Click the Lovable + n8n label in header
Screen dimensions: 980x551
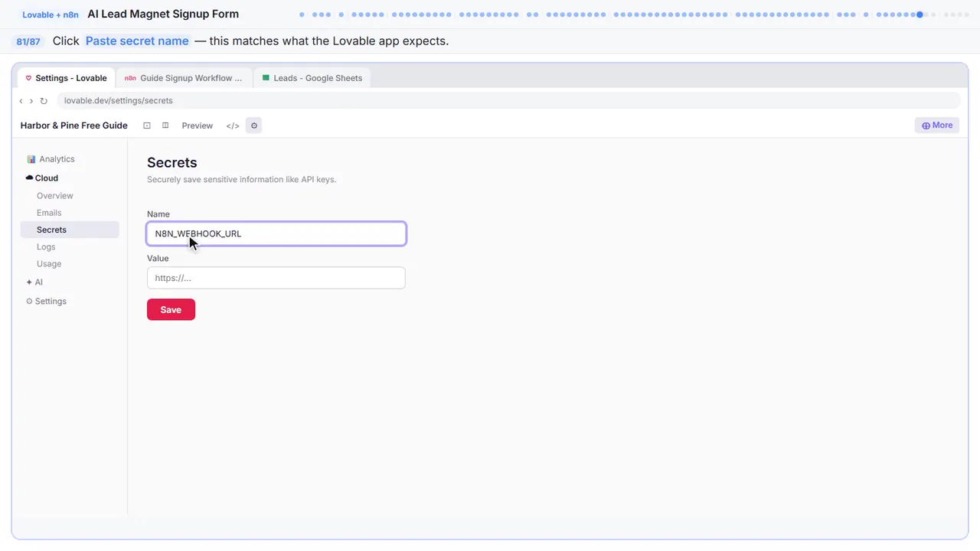tap(51, 15)
